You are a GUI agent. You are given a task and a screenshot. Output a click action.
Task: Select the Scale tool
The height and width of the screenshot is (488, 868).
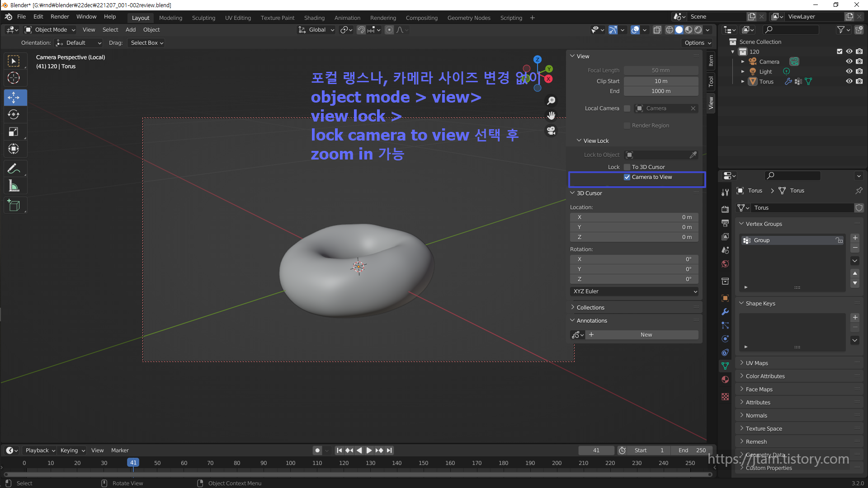coord(14,132)
